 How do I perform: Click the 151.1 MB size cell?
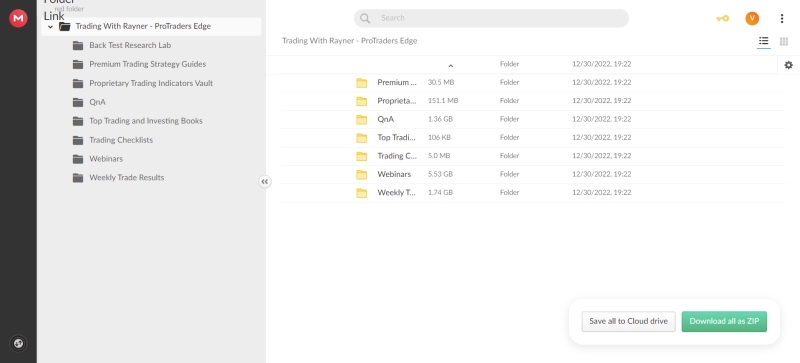coord(443,101)
